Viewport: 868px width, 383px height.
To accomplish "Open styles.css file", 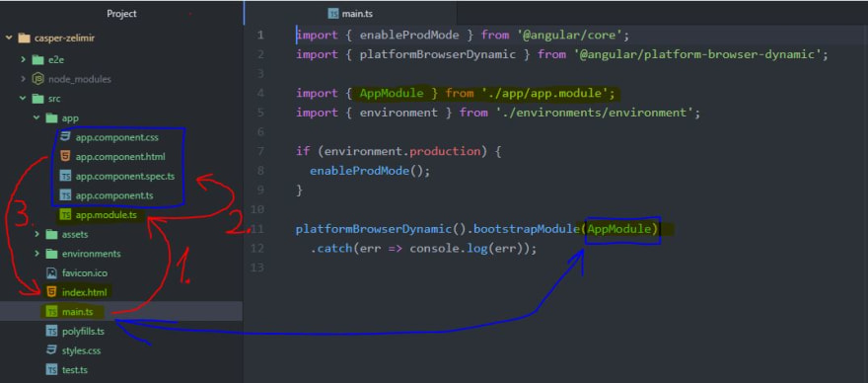I will click(x=81, y=350).
